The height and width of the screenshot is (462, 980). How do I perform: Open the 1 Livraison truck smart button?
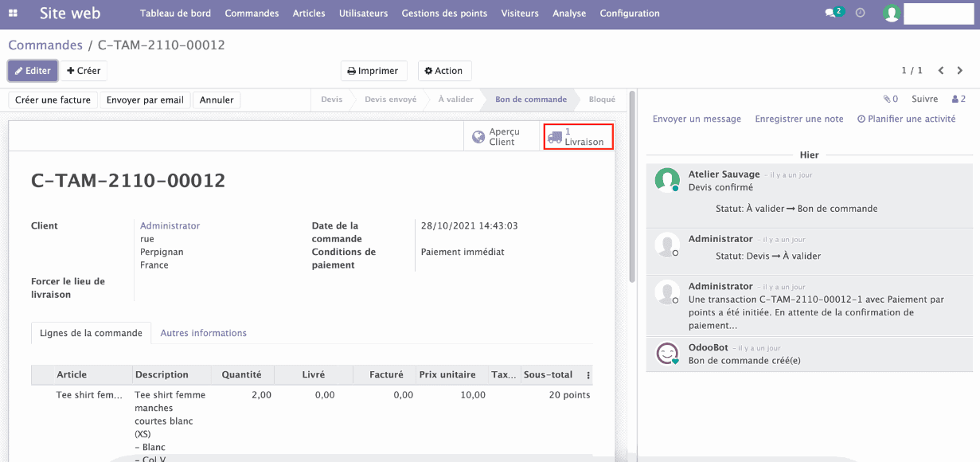[578, 136]
